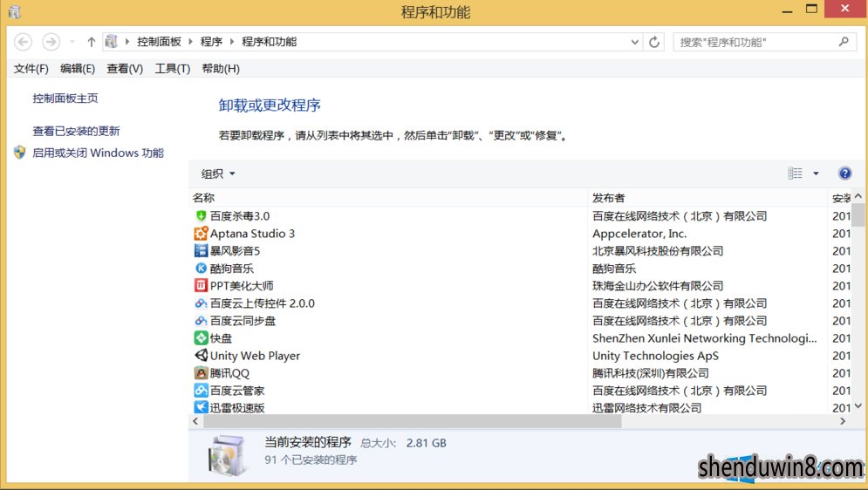Click the 酷狗音乐 blue K icon

coord(201,269)
